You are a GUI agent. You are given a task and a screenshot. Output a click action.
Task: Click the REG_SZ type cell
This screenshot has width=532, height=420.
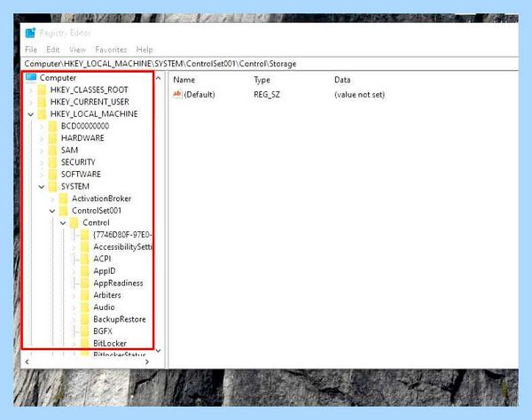pos(267,95)
